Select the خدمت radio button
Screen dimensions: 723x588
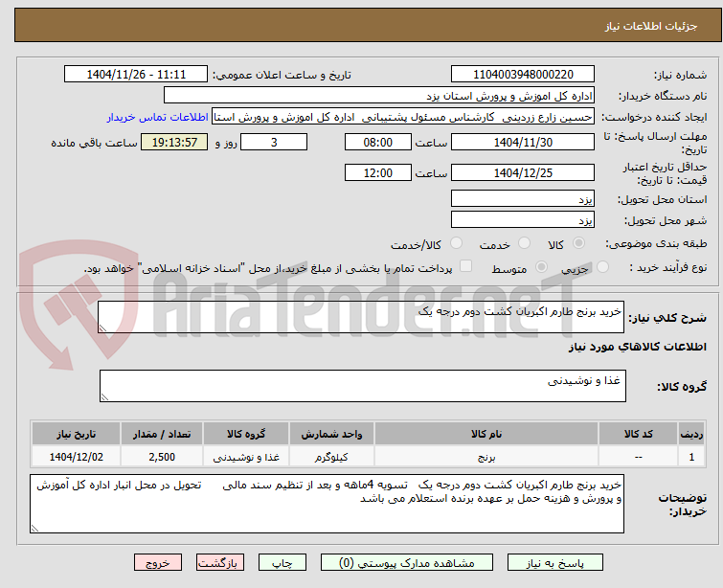point(524,243)
